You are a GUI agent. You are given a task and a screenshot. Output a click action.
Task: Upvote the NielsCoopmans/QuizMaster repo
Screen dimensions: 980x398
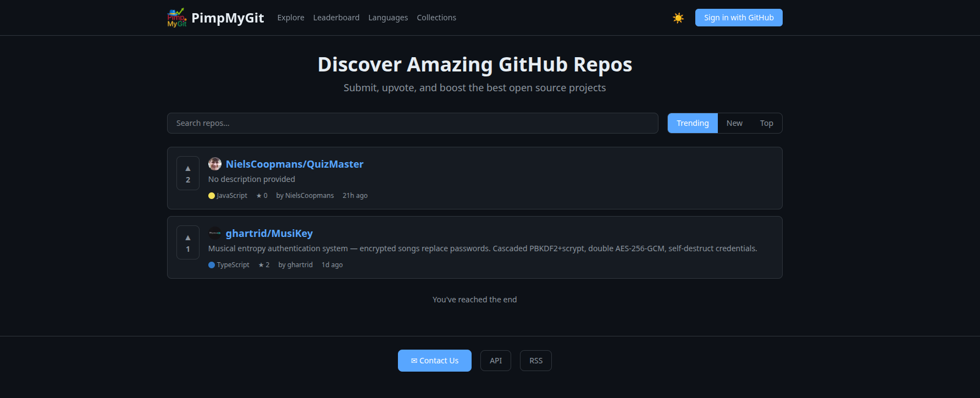[188, 173]
